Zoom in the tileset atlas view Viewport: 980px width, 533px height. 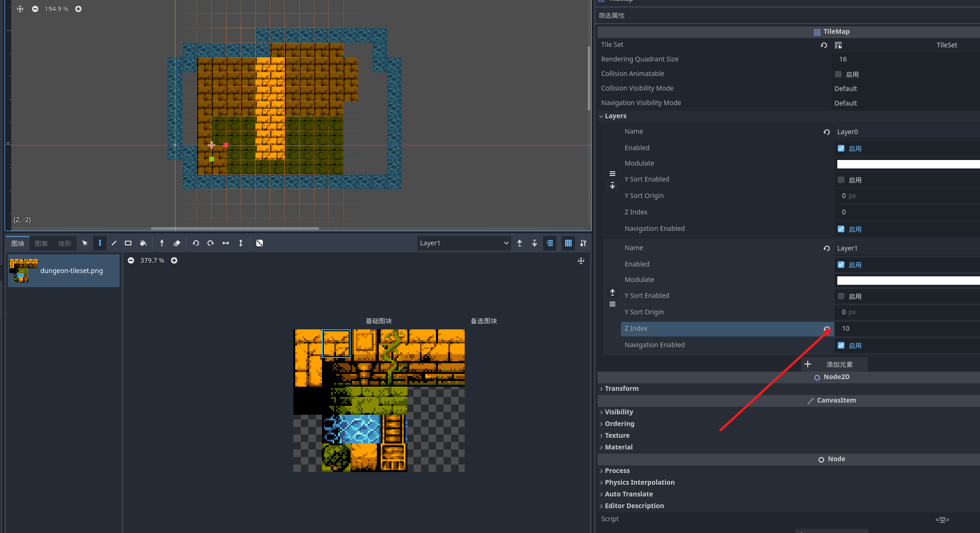coord(174,260)
